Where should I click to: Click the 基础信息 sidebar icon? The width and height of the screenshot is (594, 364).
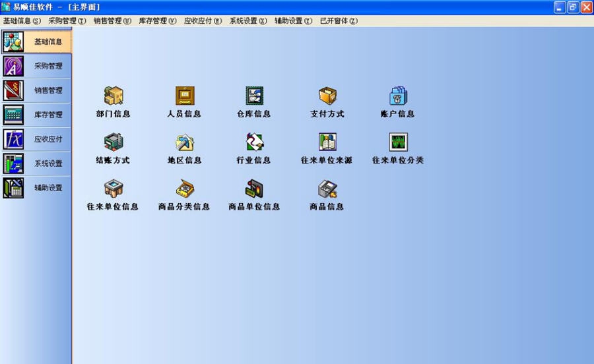coord(13,42)
